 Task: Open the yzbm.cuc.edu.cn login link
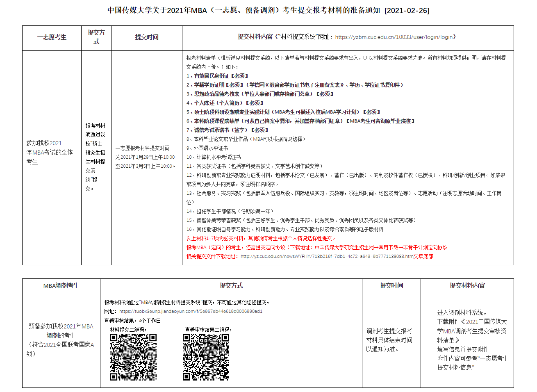pyautogui.click(x=394, y=37)
